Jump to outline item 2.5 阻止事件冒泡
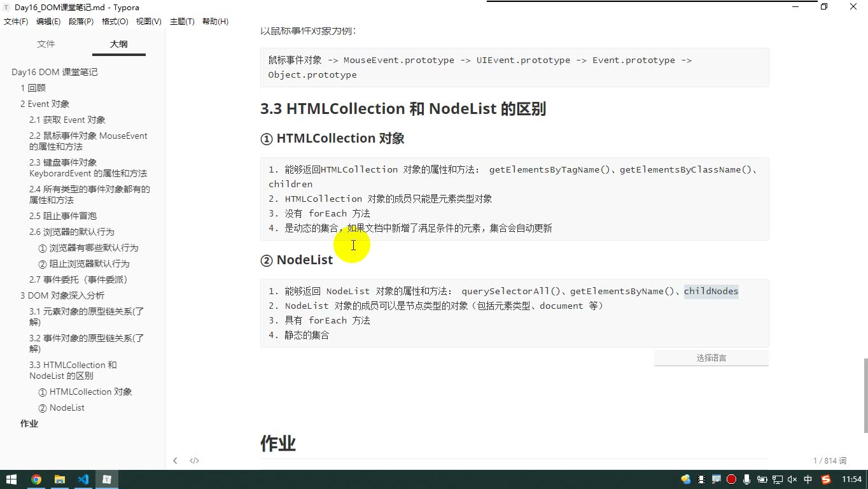This screenshot has width=868, height=489. click(x=63, y=216)
